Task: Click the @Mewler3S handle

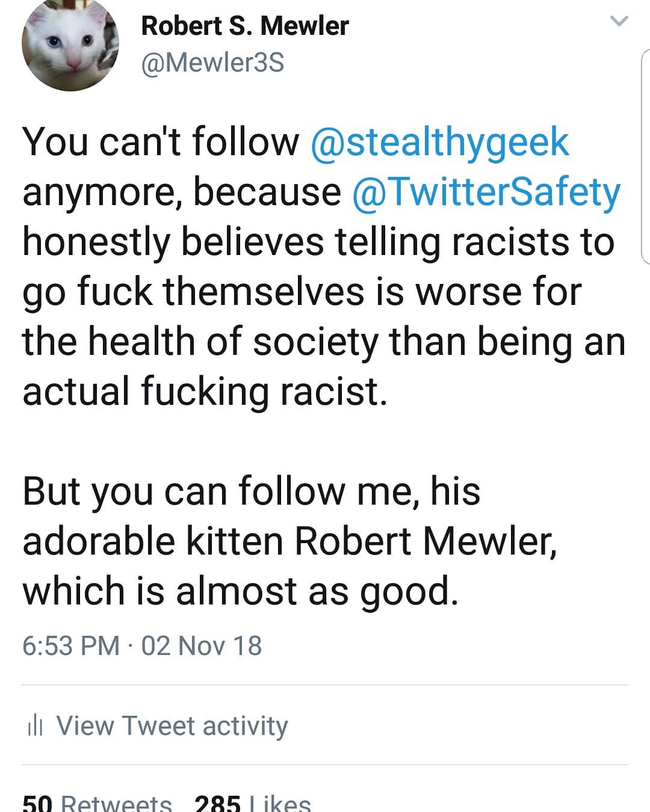Action: pyautogui.click(x=212, y=63)
